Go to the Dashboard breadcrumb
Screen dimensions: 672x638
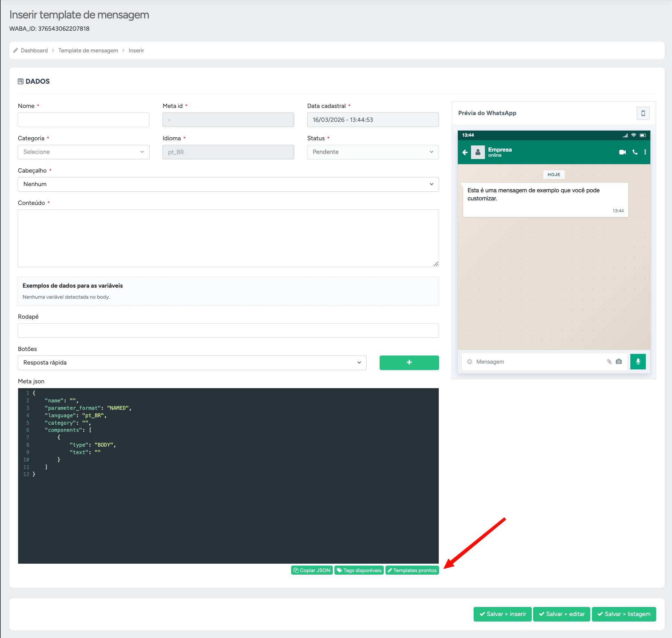pos(34,50)
